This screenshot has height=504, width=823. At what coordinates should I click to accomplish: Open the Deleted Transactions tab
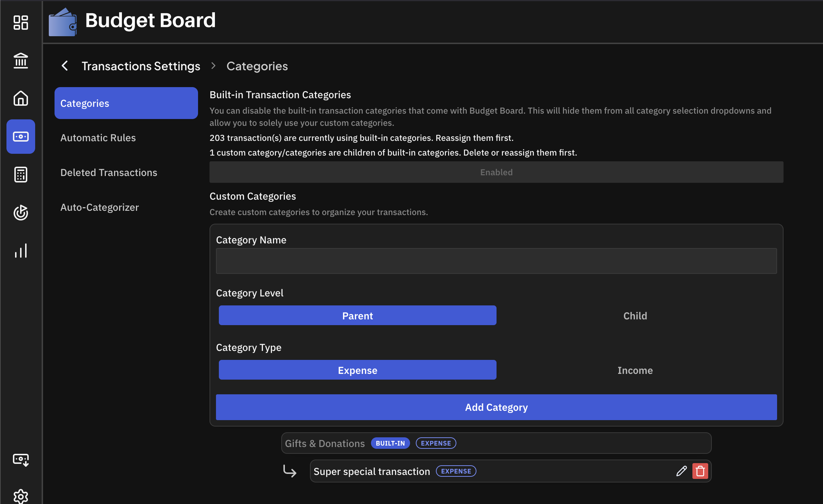126,173
